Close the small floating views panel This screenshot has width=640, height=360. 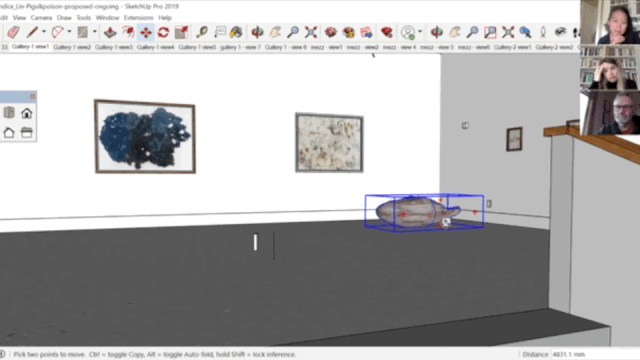pos(32,96)
